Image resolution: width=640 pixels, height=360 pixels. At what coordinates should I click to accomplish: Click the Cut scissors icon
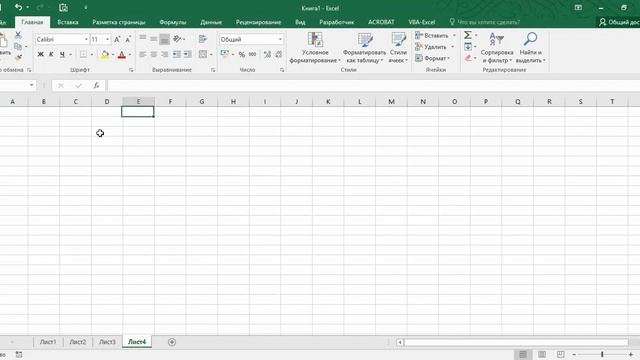point(18,36)
